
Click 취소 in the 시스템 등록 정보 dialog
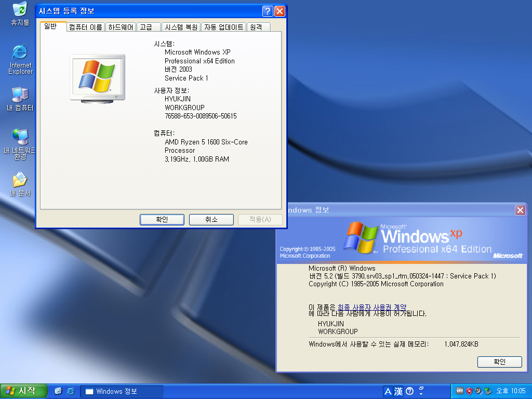tap(211, 220)
